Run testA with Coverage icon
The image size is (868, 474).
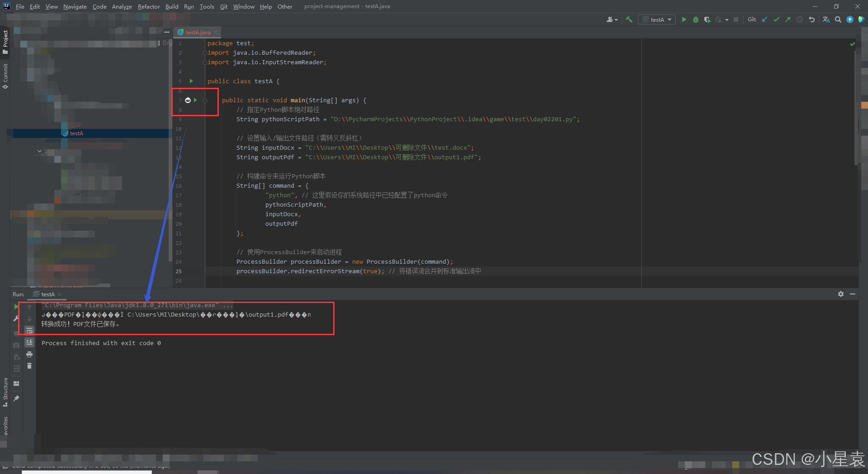[x=707, y=19]
